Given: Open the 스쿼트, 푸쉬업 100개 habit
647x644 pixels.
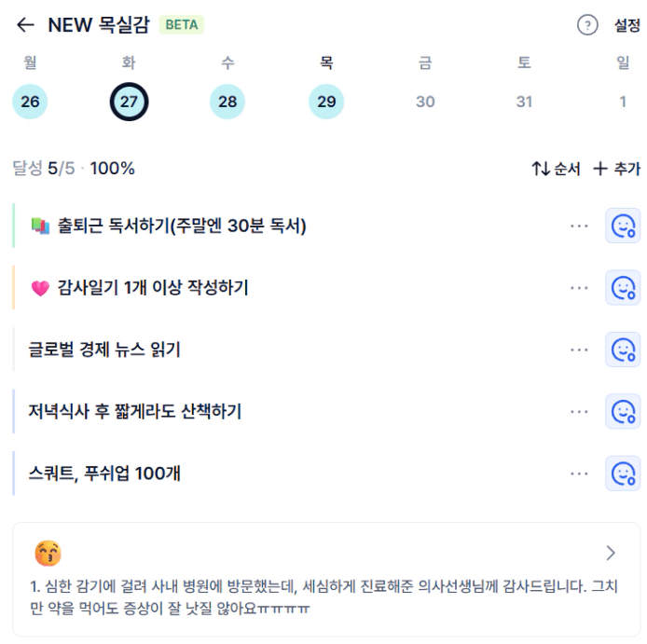Looking at the screenshot, I should (x=104, y=473).
